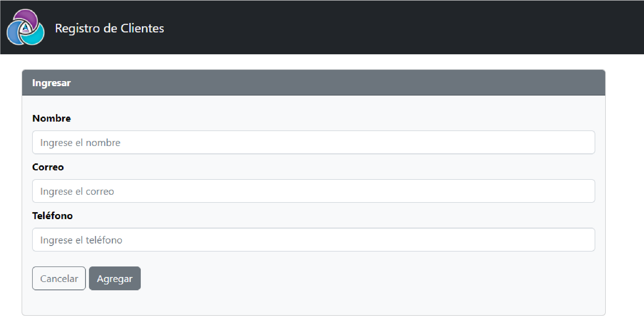
Task: Click the Nombre field label
Action: tap(52, 118)
